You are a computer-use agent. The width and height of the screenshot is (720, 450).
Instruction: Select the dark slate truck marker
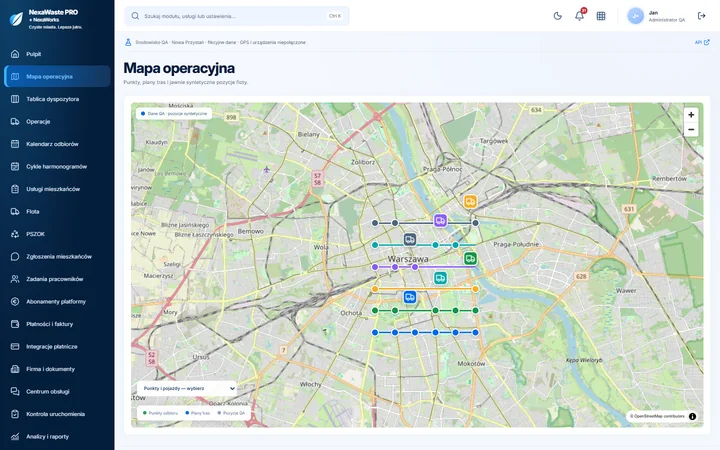(410, 239)
